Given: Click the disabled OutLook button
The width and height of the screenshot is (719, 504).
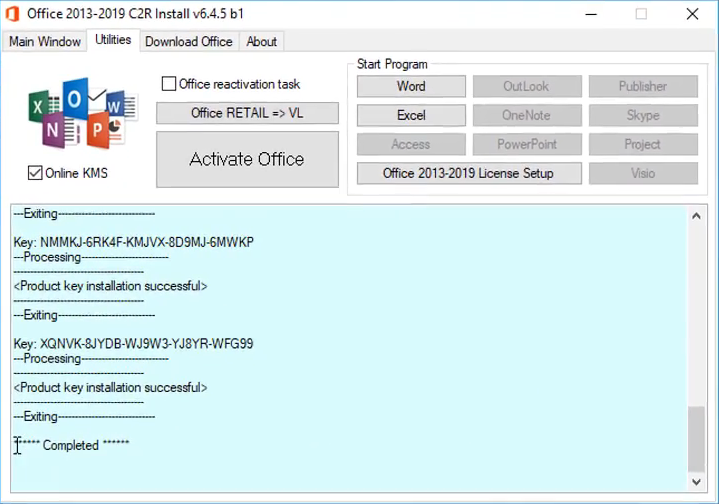Looking at the screenshot, I should (527, 86).
